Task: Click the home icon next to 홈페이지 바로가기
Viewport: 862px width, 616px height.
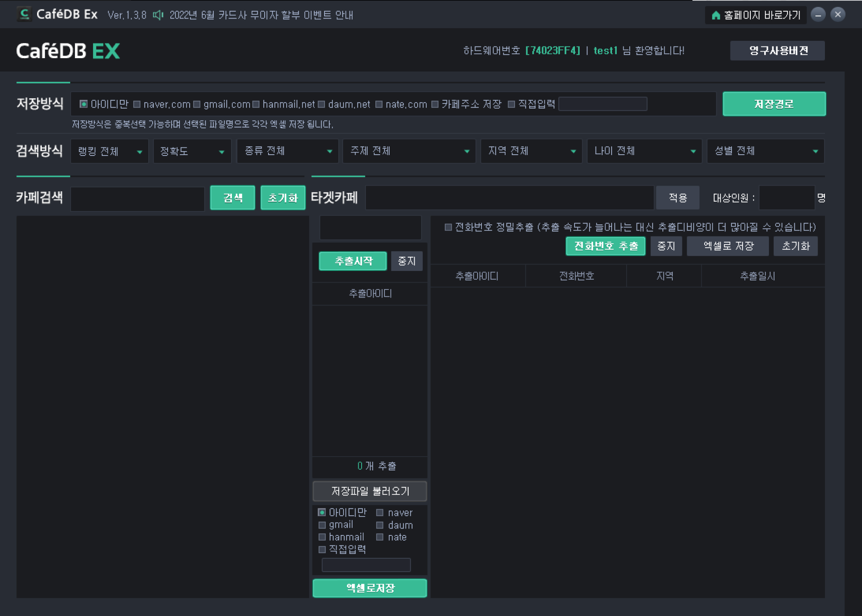Action: click(715, 16)
